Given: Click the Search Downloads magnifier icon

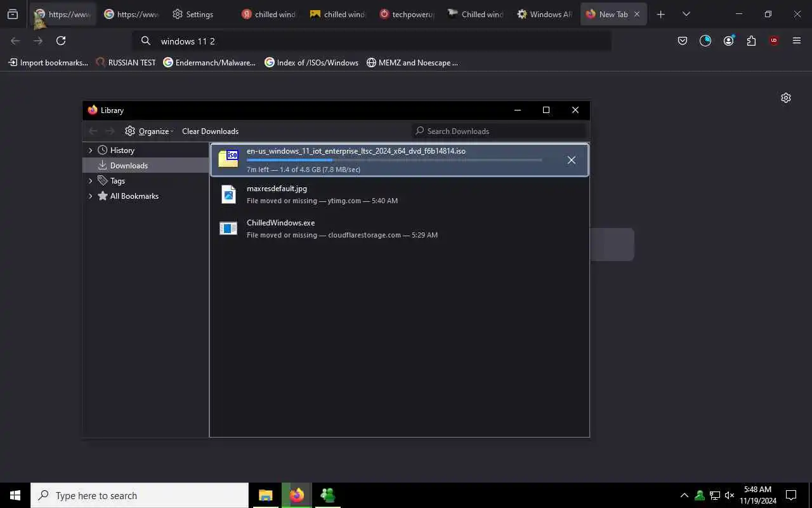Looking at the screenshot, I should pyautogui.click(x=419, y=131).
